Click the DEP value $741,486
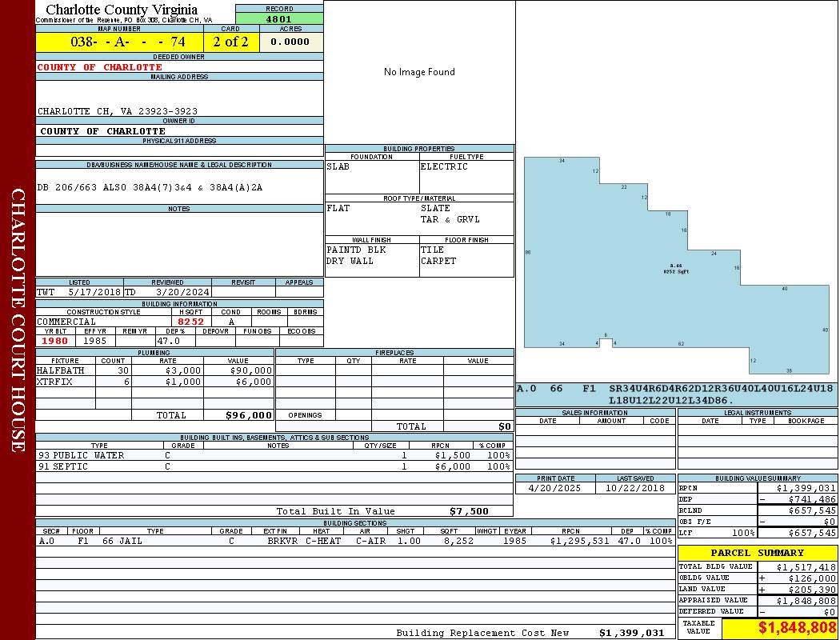 click(812, 500)
